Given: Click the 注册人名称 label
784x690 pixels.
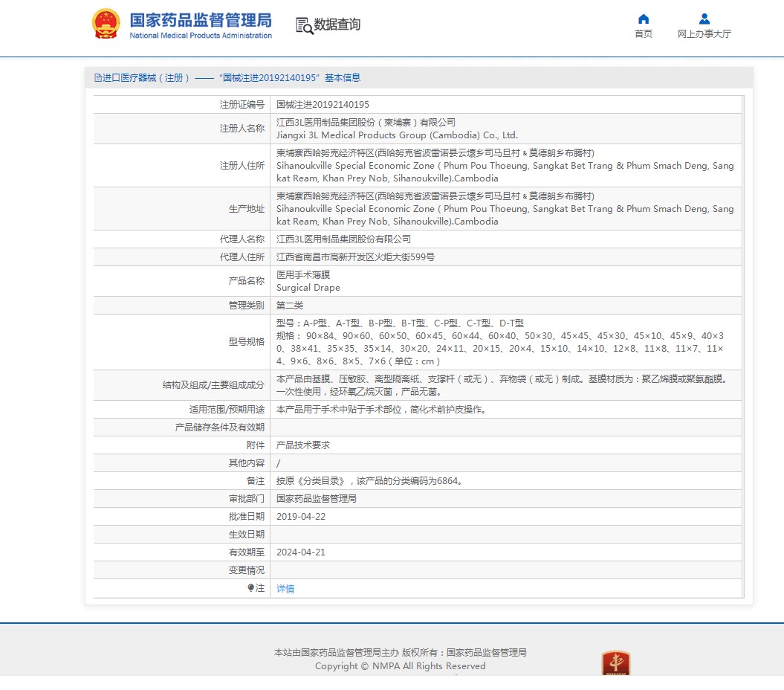Looking at the screenshot, I should pos(242,129).
